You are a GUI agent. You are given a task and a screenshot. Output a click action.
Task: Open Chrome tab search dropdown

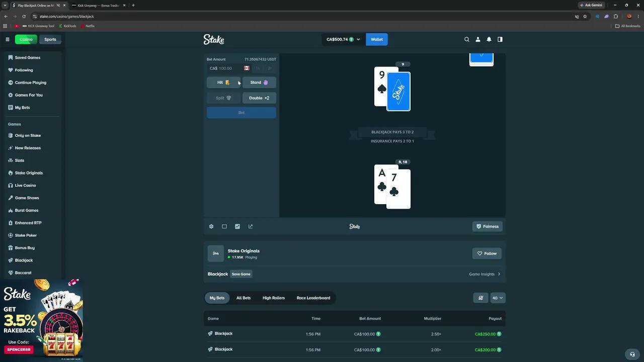[5, 5]
